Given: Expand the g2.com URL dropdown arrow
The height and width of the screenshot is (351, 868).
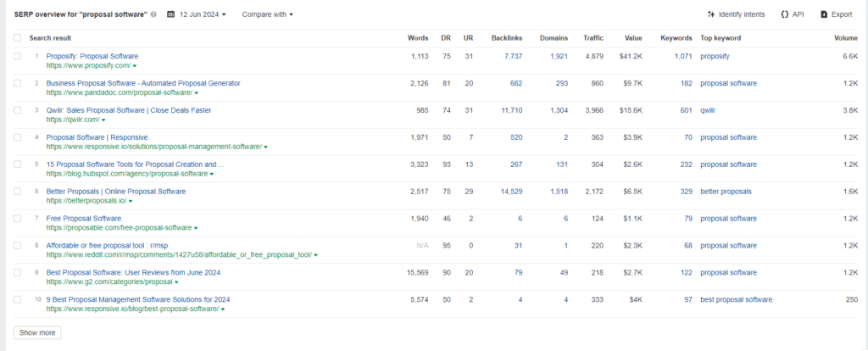Looking at the screenshot, I should [x=176, y=282].
